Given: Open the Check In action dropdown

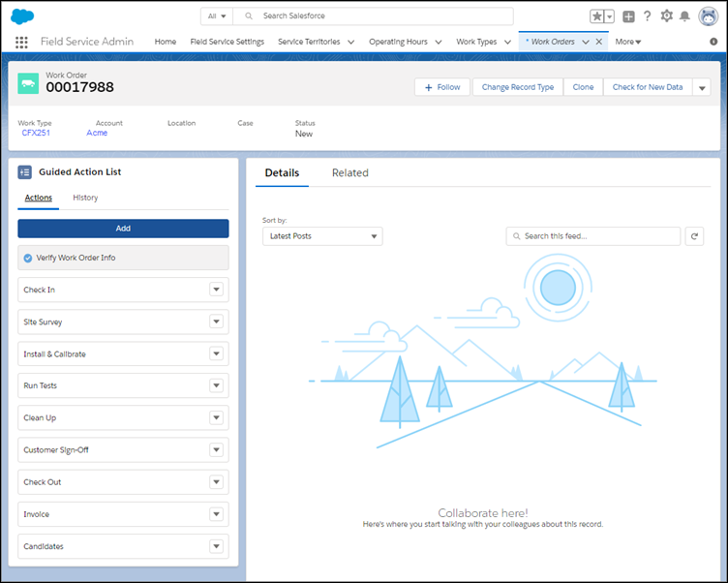Looking at the screenshot, I should coord(216,290).
